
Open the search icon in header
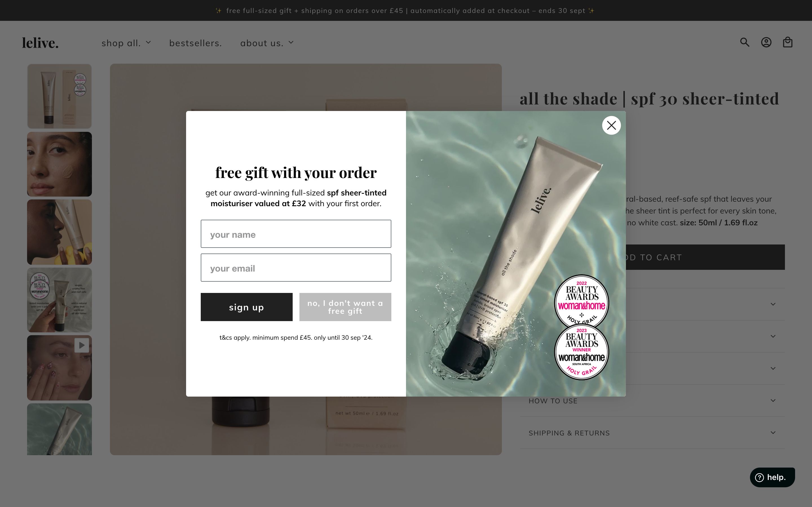(x=745, y=42)
